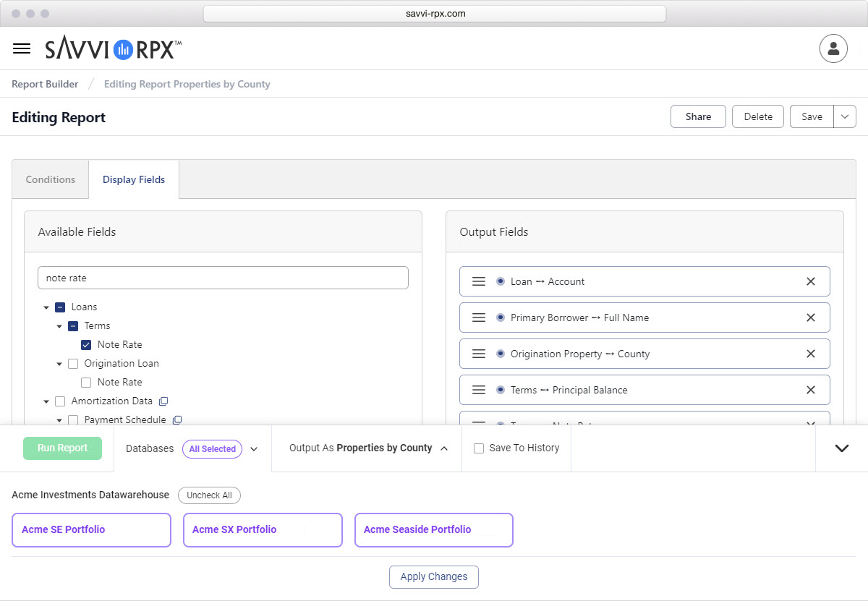The height and width of the screenshot is (601, 868).
Task: Open the user profile icon
Action: 833,48
